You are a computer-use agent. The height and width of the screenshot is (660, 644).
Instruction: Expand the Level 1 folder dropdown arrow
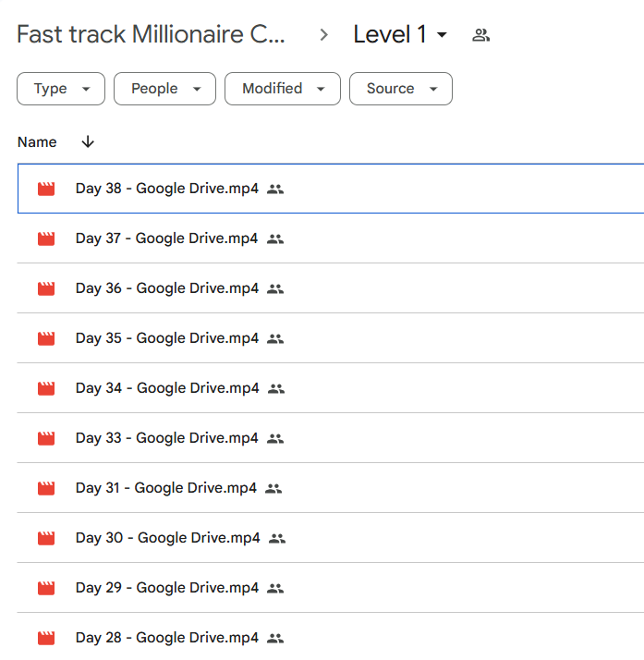pos(442,35)
